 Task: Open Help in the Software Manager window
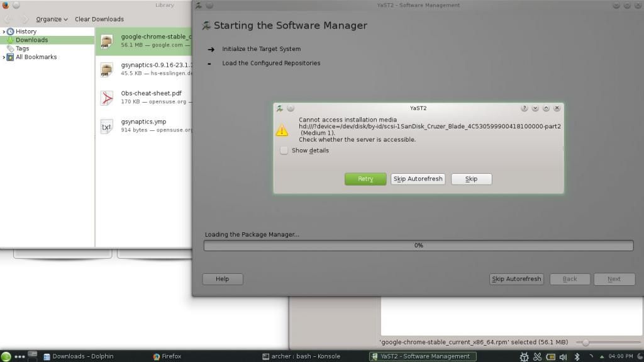click(222, 279)
